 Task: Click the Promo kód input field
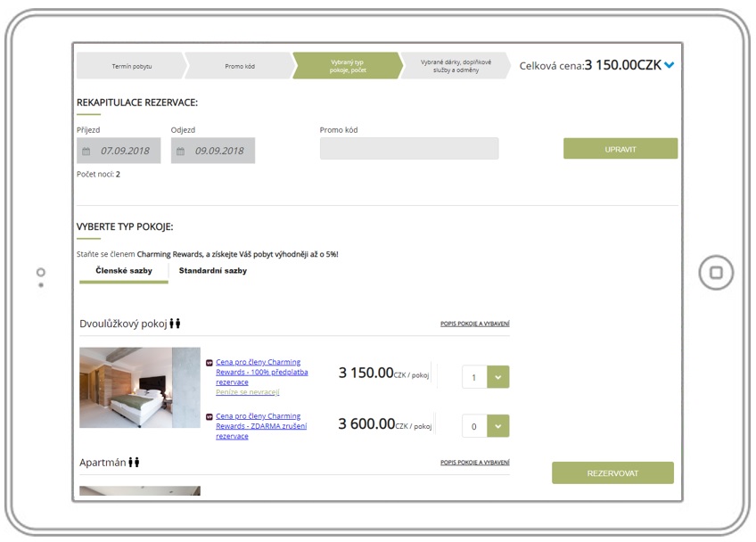click(x=409, y=149)
